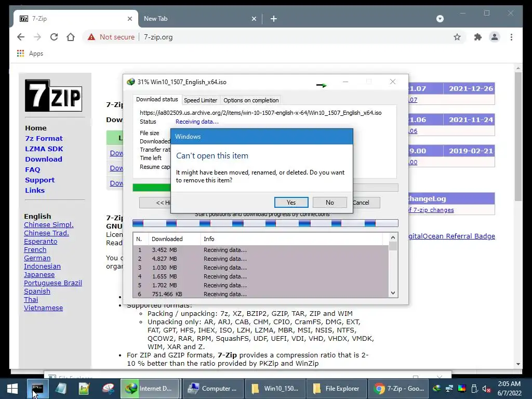532x399 pixels.
Task: Select the Download status tab
Action: click(x=157, y=99)
